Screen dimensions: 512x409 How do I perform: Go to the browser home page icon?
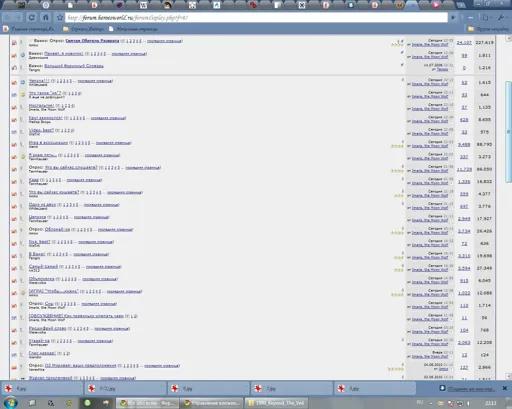click(46, 17)
